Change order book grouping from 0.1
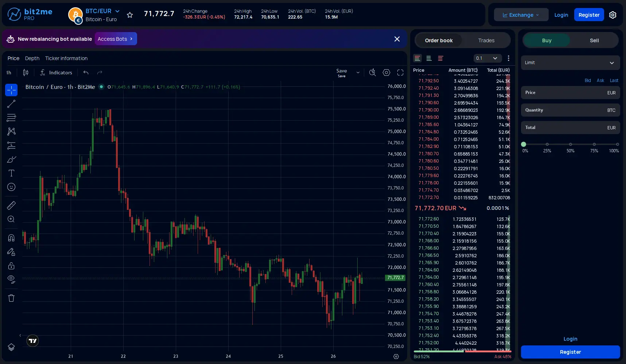Screen dimensions: 626x364 [x=487, y=58]
